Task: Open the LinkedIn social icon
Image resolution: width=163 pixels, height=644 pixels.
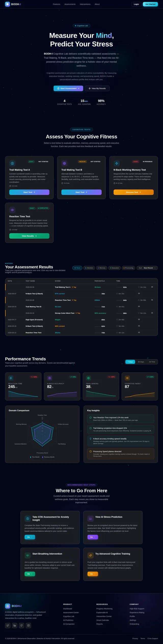Action: tap(15, 625)
